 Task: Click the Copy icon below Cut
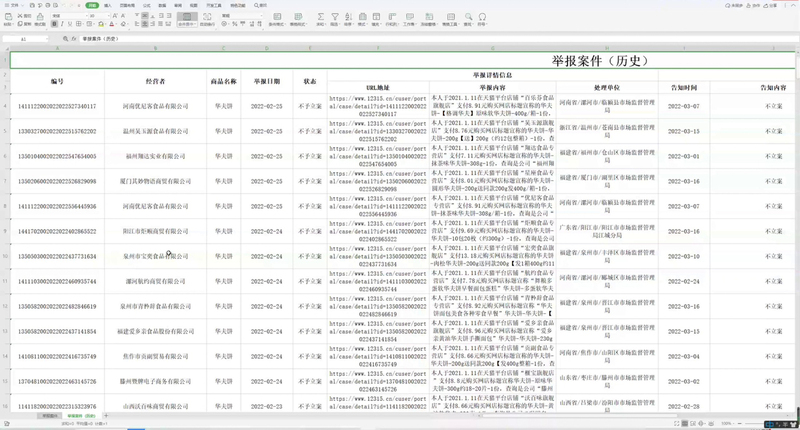coord(19,23)
